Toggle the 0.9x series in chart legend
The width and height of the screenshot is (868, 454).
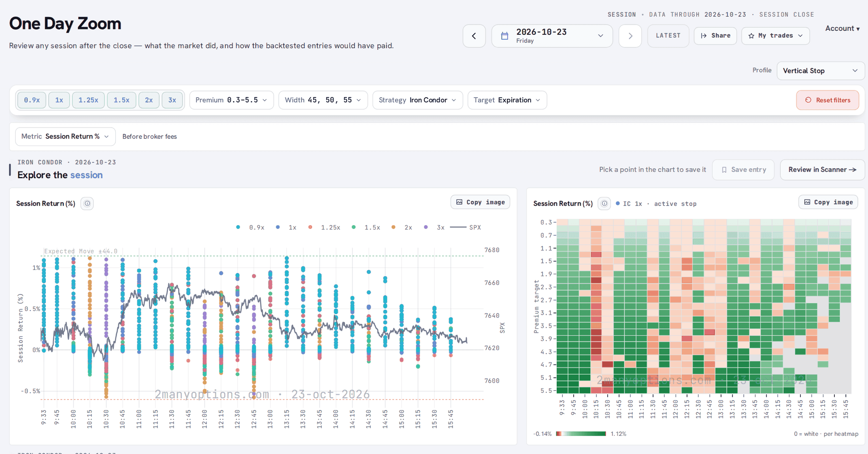(250, 228)
